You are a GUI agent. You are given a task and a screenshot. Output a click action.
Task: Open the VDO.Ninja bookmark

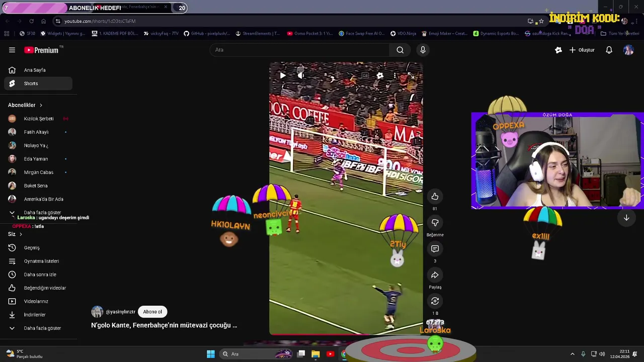coord(403,34)
